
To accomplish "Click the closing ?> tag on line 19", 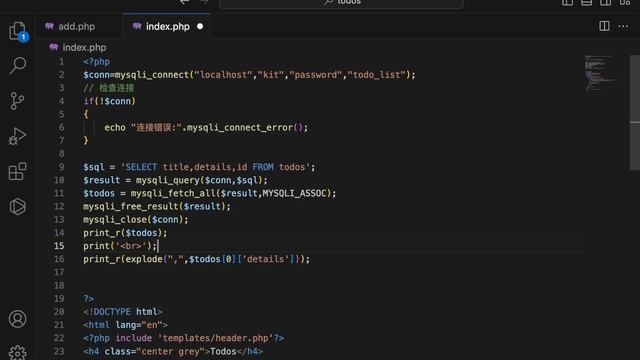I will 89,299.
